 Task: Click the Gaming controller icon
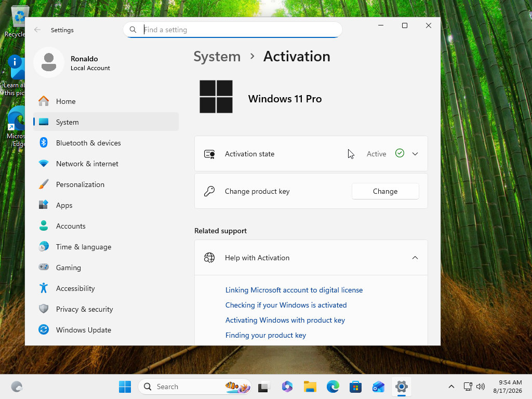[x=44, y=267]
